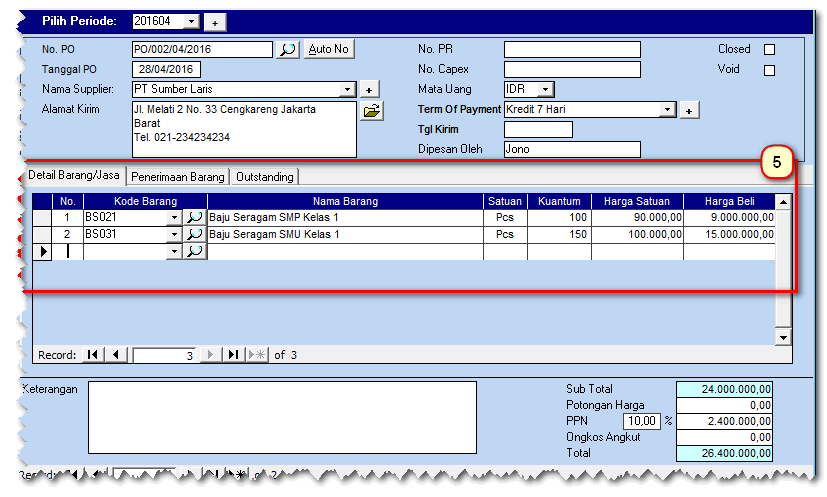Image resolution: width=827 pixels, height=497 pixels.
Task: Tick the Closed checkbox
Action: (769, 49)
